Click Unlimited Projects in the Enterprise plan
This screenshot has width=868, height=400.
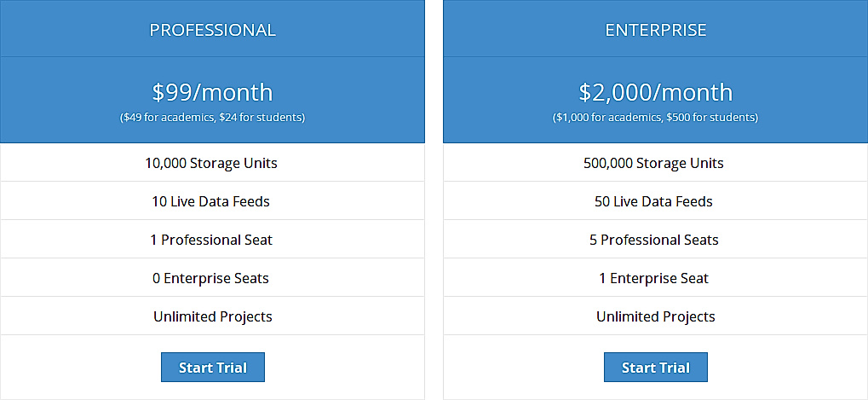click(x=656, y=316)
